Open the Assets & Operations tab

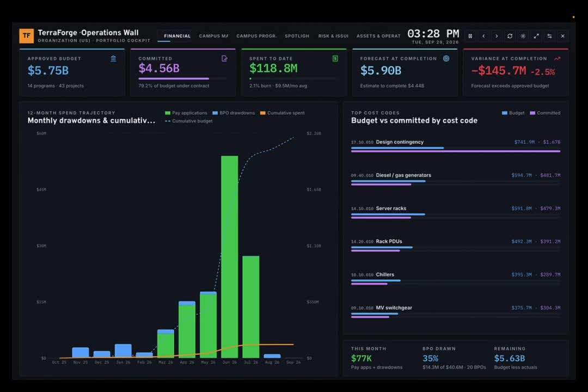point(378,36)
